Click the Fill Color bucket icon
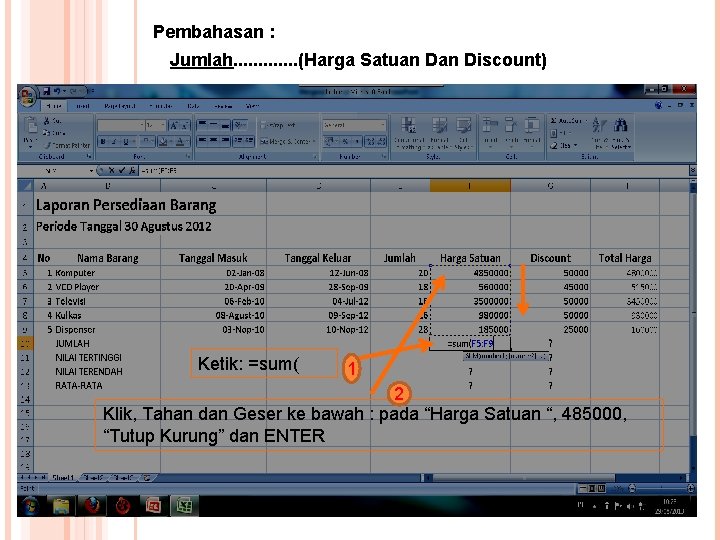Viewport: 720px width, 540px height. click(163, 142)
